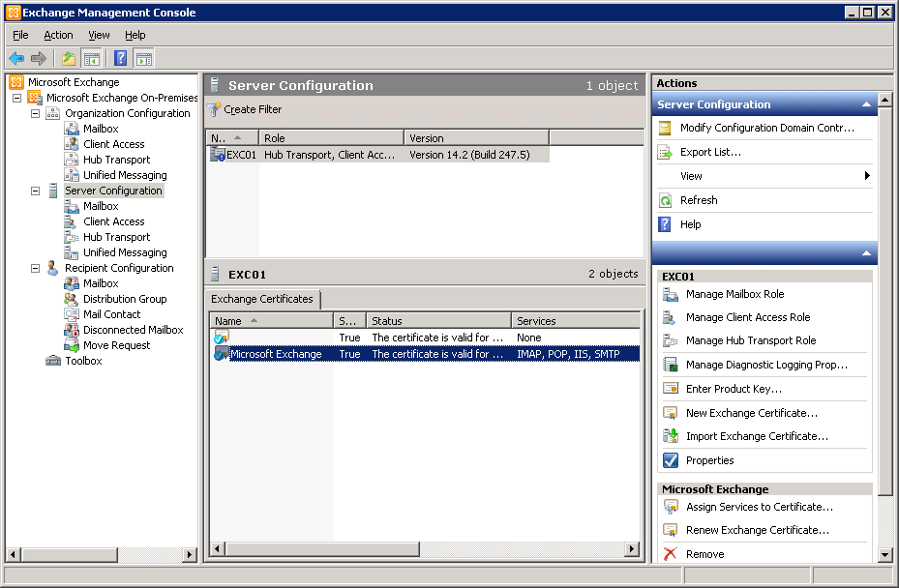Toggle the Show/Hide Action Pane toolbar icon
Image resolution: width=899 pixels, height=588 pixels.
(144, 58)
